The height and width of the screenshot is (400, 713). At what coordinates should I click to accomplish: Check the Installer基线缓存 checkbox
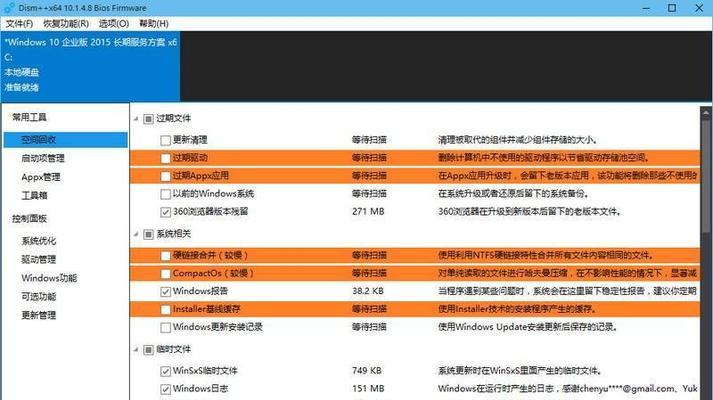(x=166, y=310)
